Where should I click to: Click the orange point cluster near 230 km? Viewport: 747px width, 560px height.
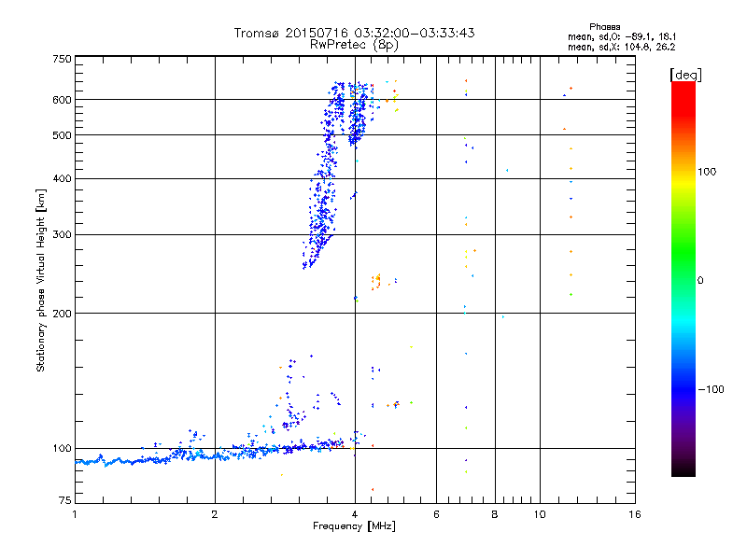(376, 281)
